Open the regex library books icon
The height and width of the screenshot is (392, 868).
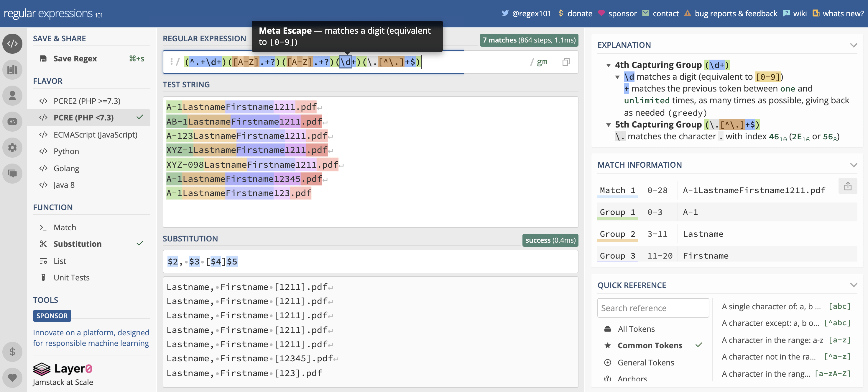click(12, 70)
